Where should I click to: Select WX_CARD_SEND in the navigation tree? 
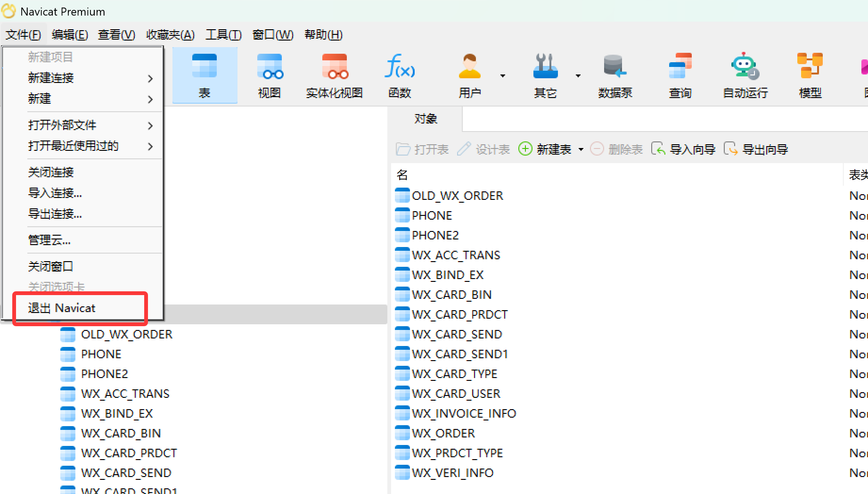click(x=116, y=473)
